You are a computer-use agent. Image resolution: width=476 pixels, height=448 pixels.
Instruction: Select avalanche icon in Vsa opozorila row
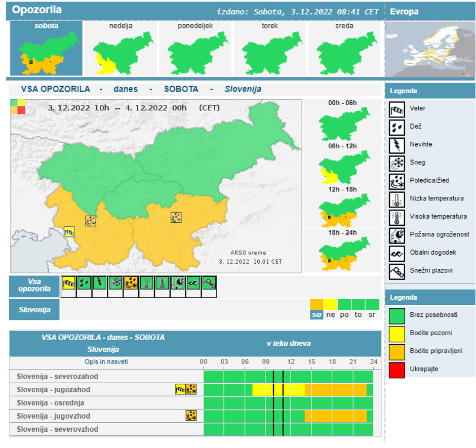(209, 283)
